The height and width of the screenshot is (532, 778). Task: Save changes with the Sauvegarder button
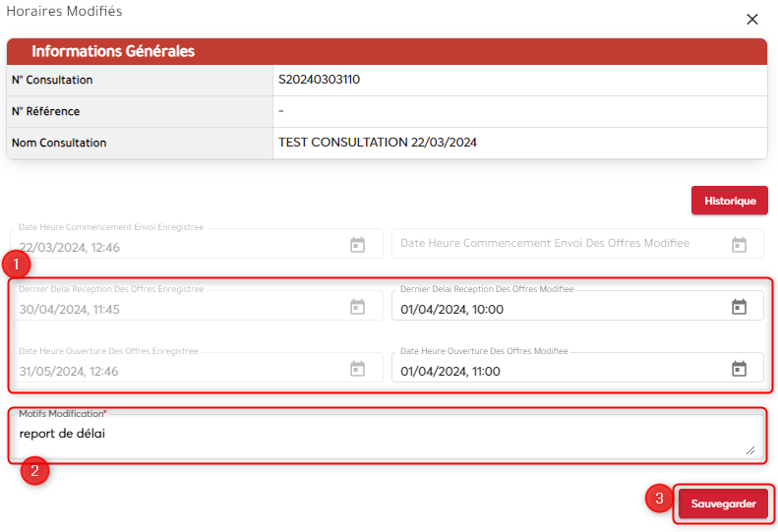point(722,503)
